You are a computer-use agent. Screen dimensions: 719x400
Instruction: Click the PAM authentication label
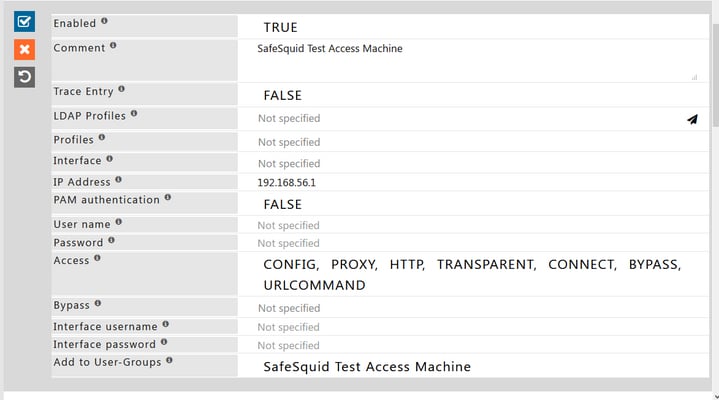tap(106, 200)
